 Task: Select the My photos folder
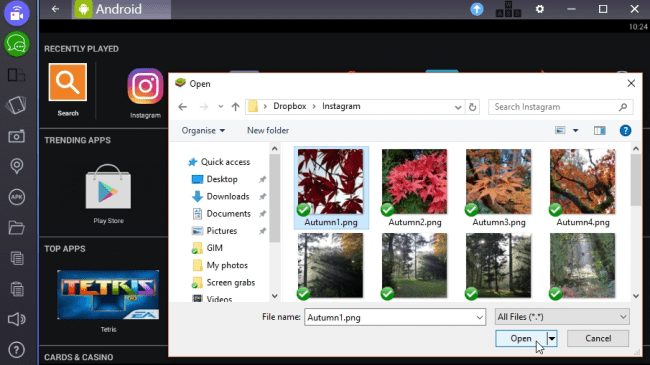coord(227,265)
